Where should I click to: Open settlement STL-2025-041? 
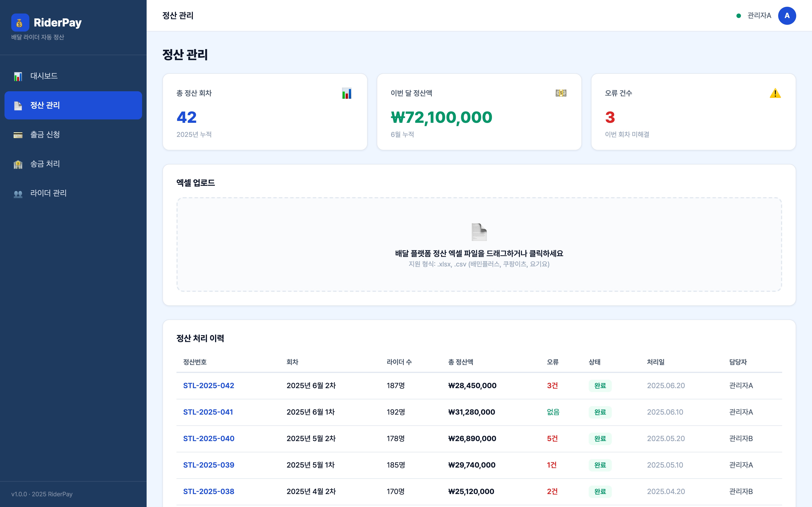(x=208, y=412)
